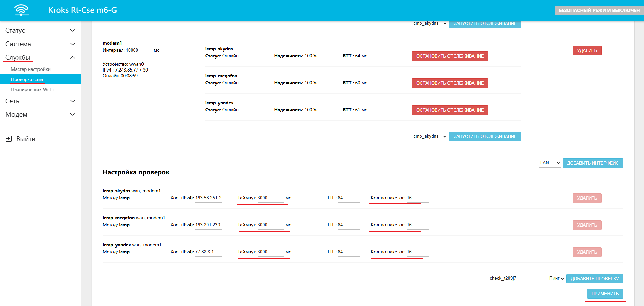Click the modem1 interval input field

[x=138, y=50]
